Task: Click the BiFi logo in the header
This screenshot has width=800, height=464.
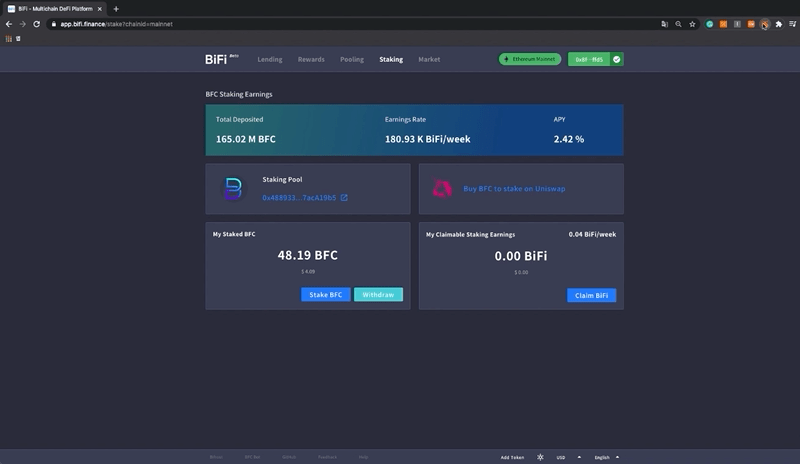Action: click(221, 59)
